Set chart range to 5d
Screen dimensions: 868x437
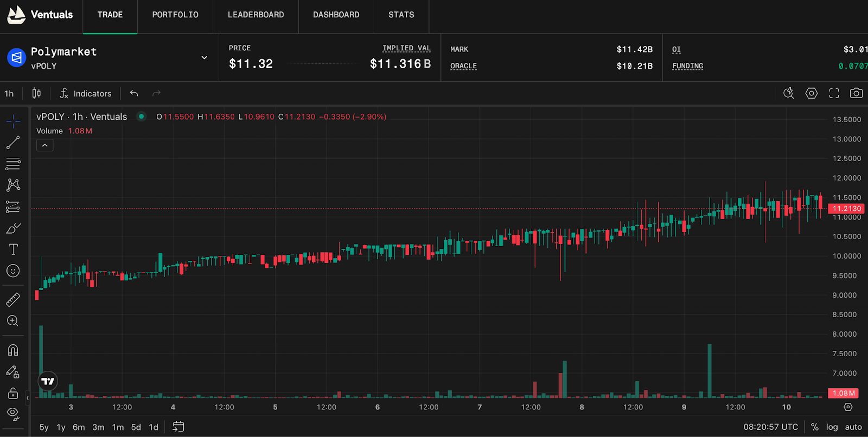pos(136,427)
